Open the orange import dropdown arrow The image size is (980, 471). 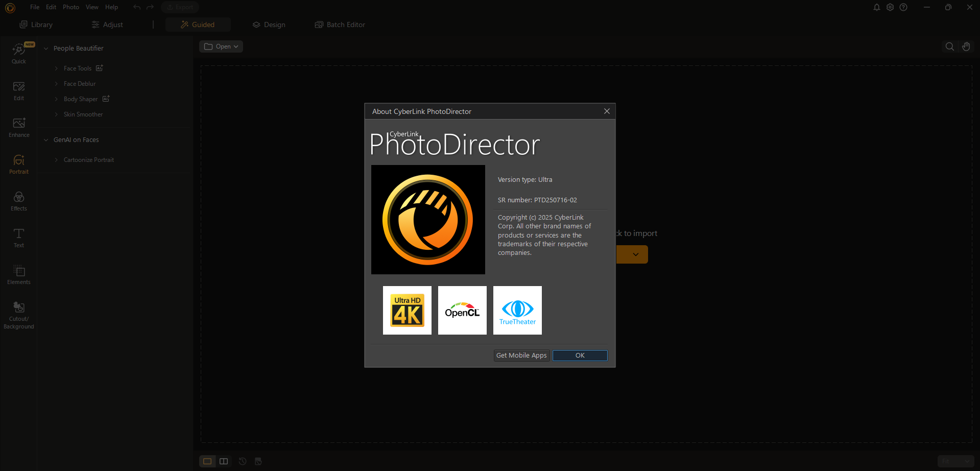pyautogui.click(x=635, y=254)
